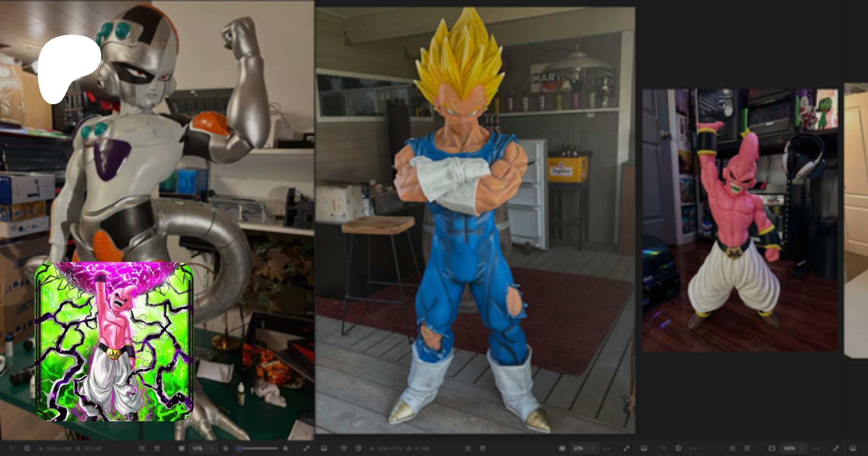The height and width of the screenshot is (456, 868).
Task: Click the filmstrip icon at left of Vegeta's toolbar
Action: tap(324, 448)
